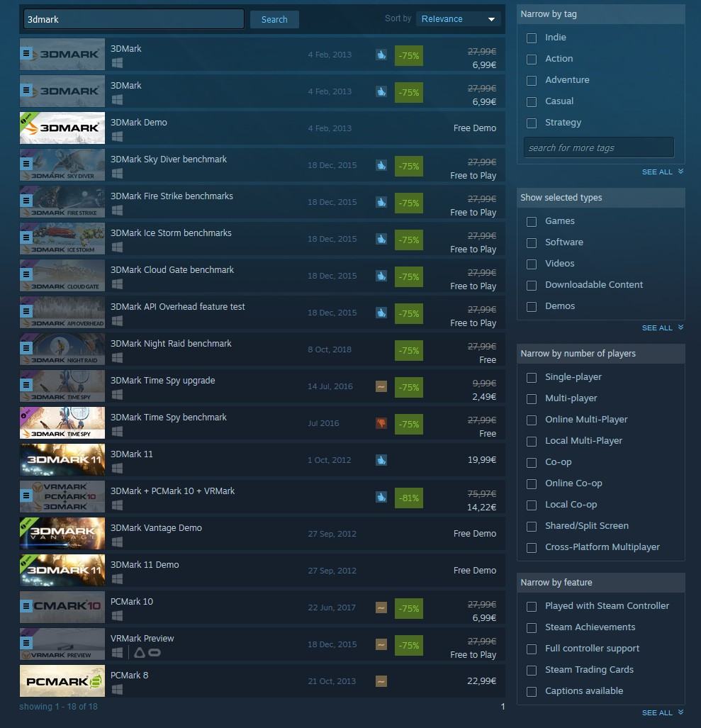This screenshot has width=701, height=728.
Task: Open the 3DMark Vantage Demo title link
Action: pos(156,528)
